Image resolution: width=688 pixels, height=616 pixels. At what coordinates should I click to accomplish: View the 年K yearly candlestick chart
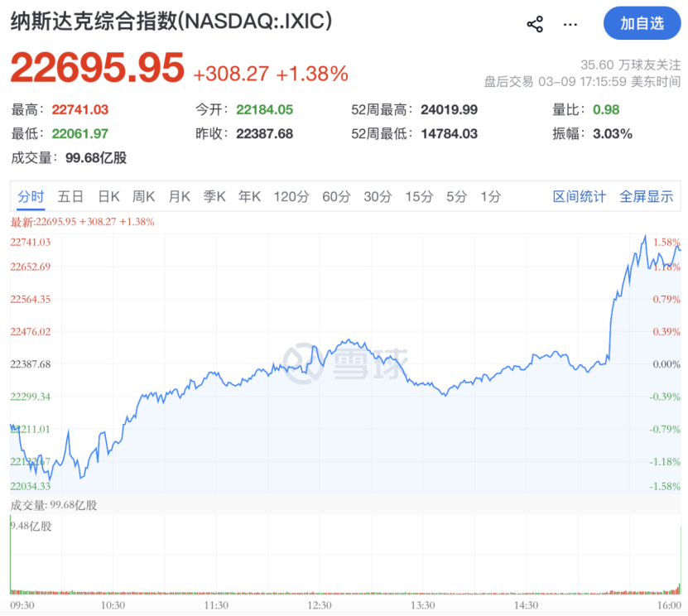pyautogui.click(x=249, y=196)
